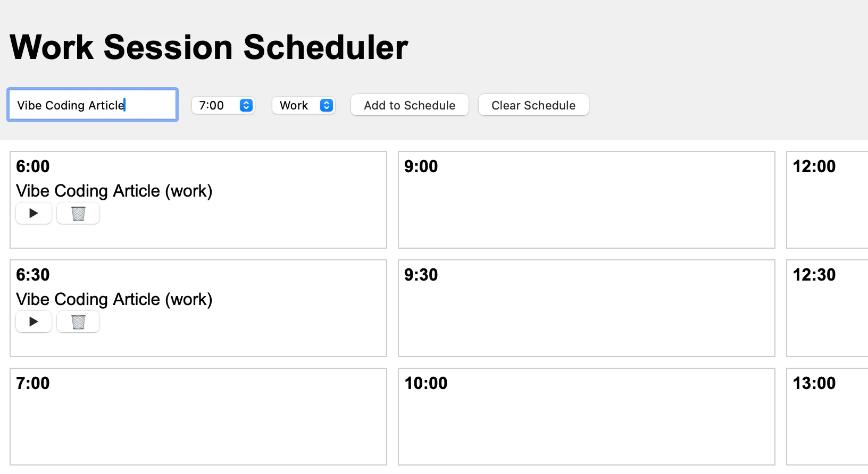Screen dimensions: 868x474
Task: Click the empty 9:00 time slot
Action: tap(586, 200)
